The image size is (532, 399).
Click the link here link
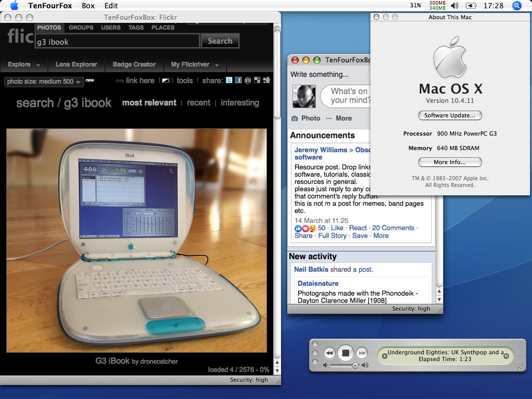(140, 81)
